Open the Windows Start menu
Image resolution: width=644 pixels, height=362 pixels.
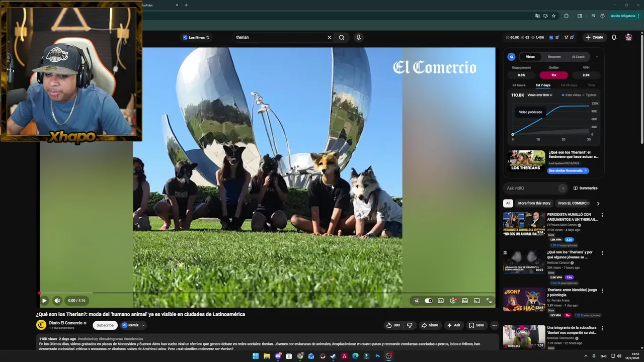(x=256, y=356)
